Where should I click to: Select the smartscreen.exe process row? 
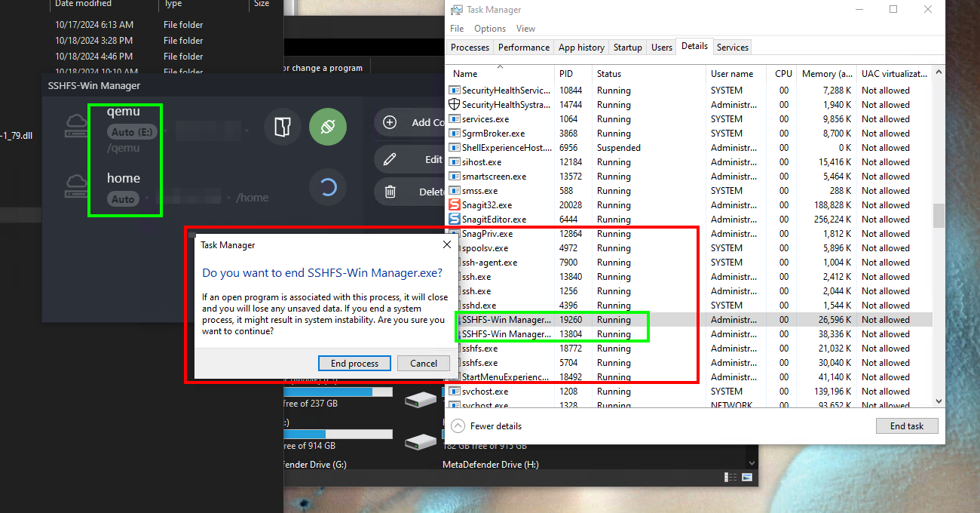[x=690, y=176]
